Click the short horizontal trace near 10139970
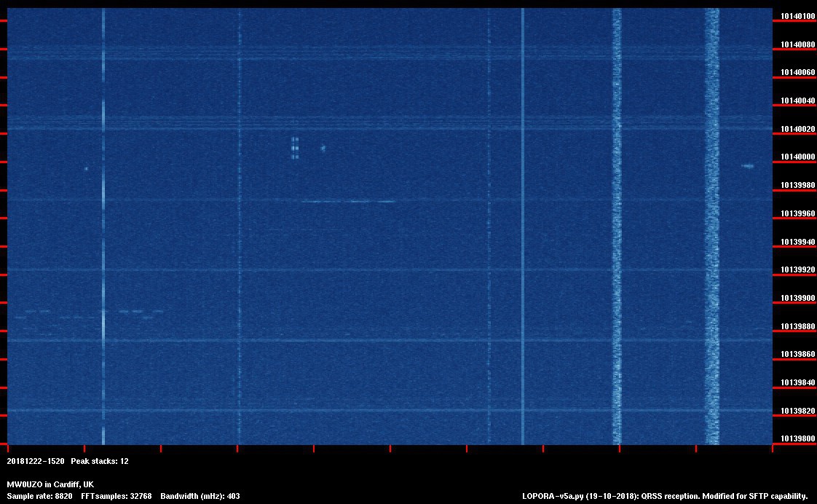The width and height of the screenshot is (817, 504). pyautogui.click(x=348, y=202)
